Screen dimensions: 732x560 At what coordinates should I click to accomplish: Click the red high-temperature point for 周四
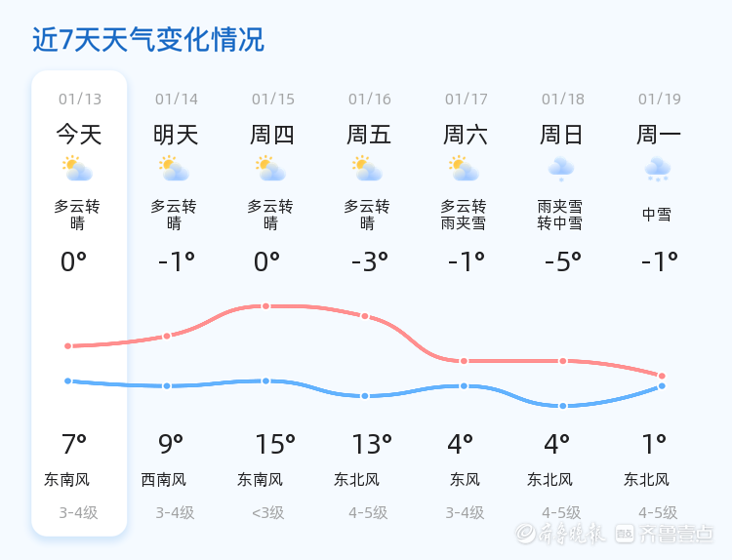(265, 306)
